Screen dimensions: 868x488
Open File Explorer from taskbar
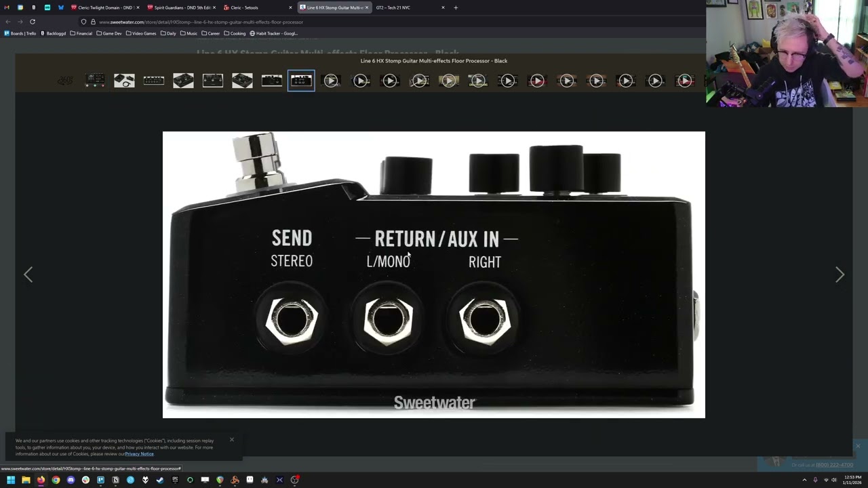pos(26,480)
